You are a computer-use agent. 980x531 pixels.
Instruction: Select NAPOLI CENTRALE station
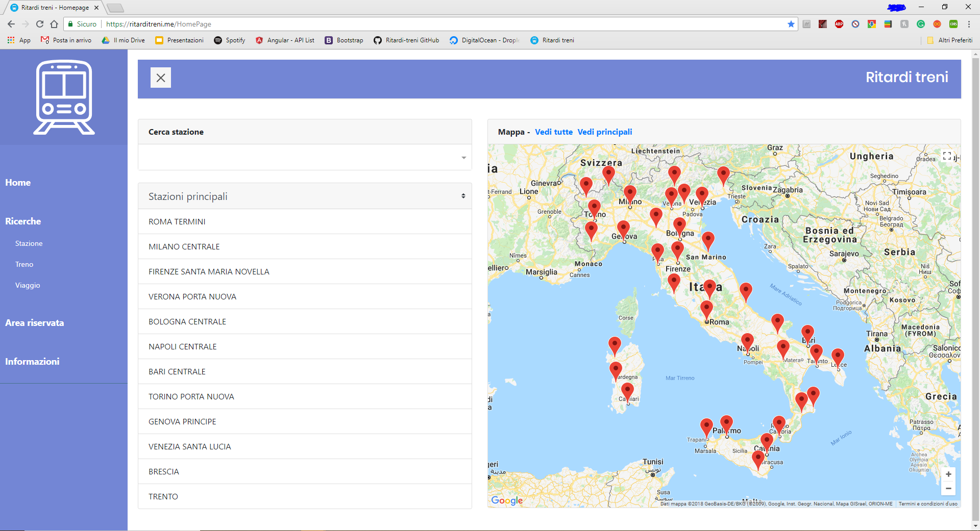[x=305, y=347]
